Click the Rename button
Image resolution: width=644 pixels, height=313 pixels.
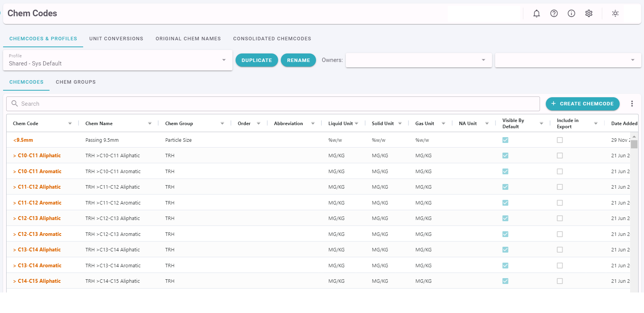click(x=298, y=60)
